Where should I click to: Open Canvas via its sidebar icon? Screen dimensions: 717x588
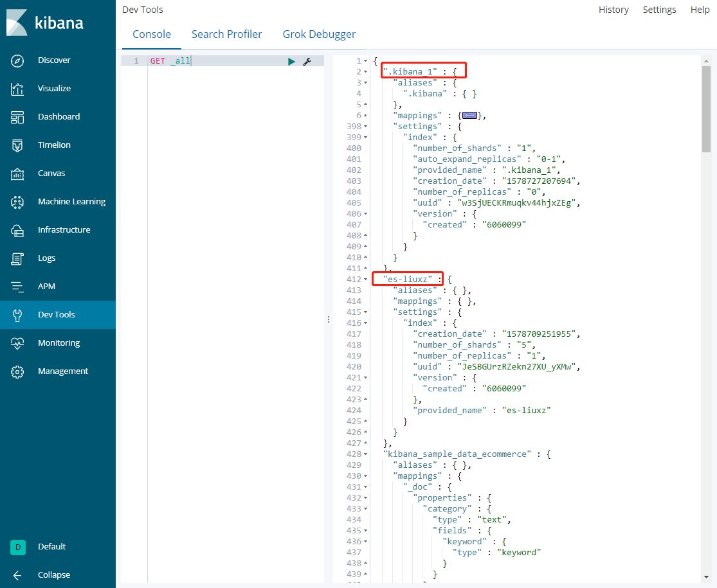17,174
